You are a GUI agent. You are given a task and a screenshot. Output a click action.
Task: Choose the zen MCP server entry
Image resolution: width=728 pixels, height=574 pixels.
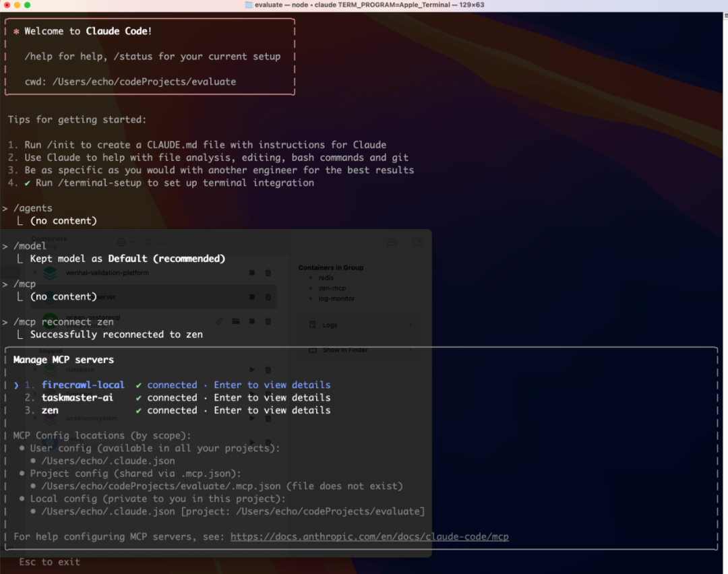50,410
